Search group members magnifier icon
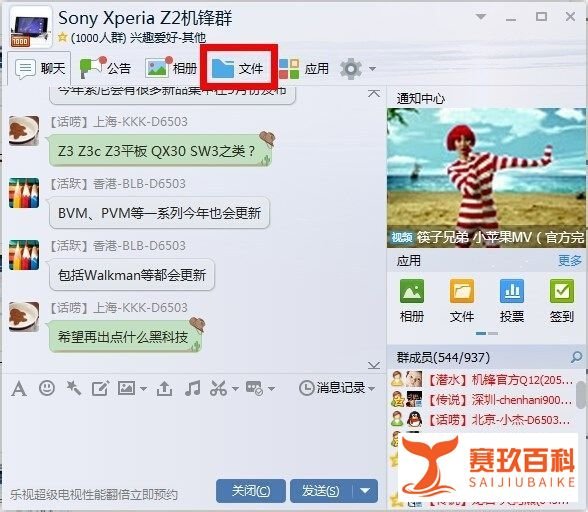The width and height of the screenshot is (588, 512). tap(576, 357)
